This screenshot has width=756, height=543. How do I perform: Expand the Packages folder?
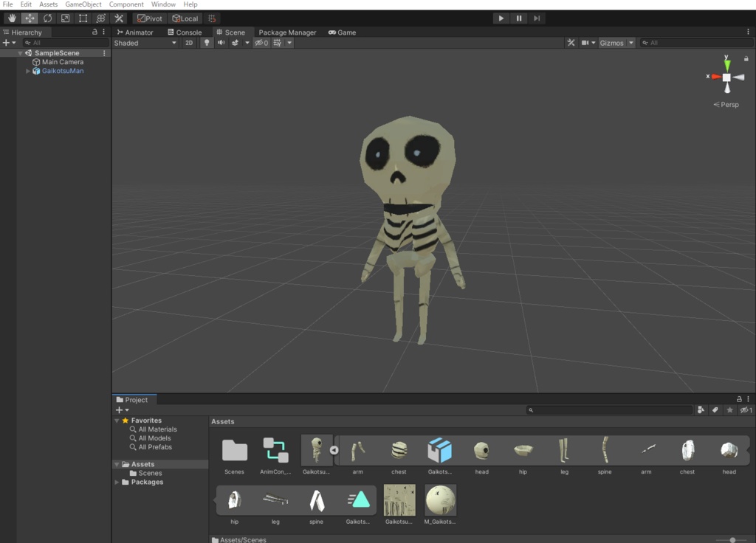tap(117, 482)
